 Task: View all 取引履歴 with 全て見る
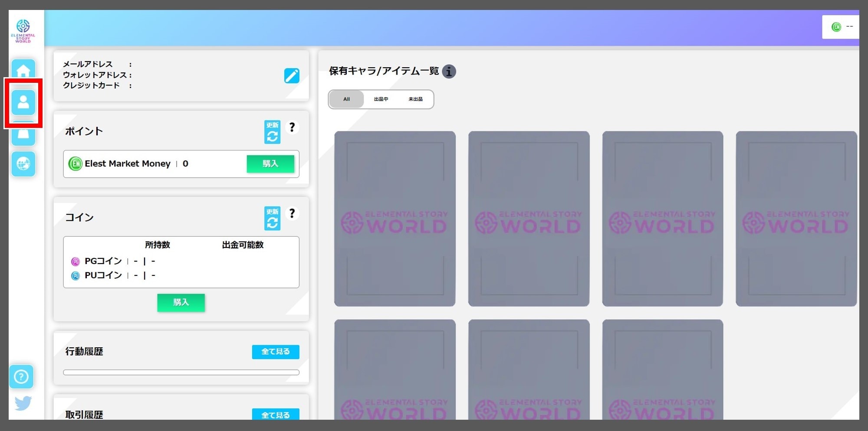276,414
